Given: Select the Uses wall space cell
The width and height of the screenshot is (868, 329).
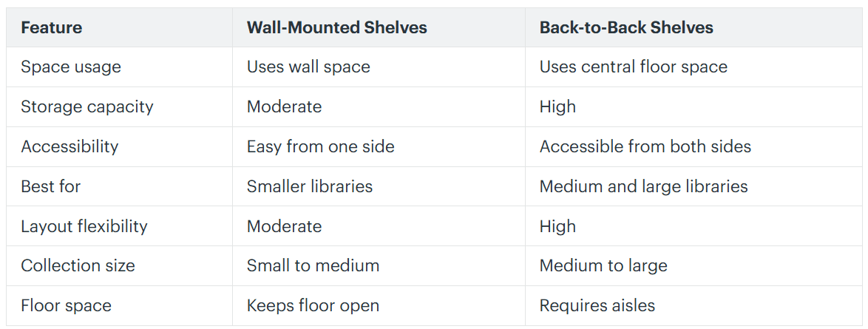Looking at the screenshot, I should point(308,67).
